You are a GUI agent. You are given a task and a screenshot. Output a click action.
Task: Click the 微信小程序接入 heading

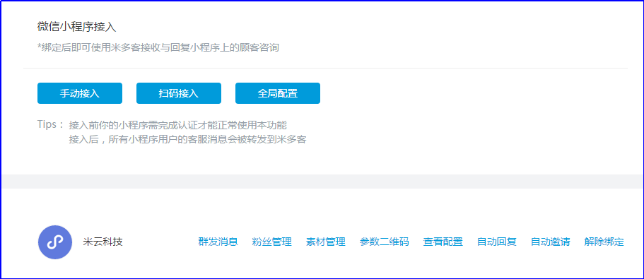click(77, 27)
